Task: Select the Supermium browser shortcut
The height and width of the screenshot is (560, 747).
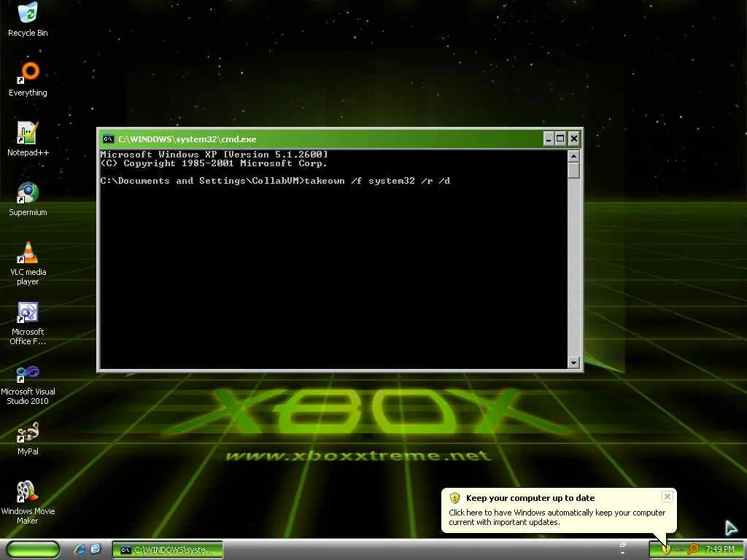Action: coord(28,199)
